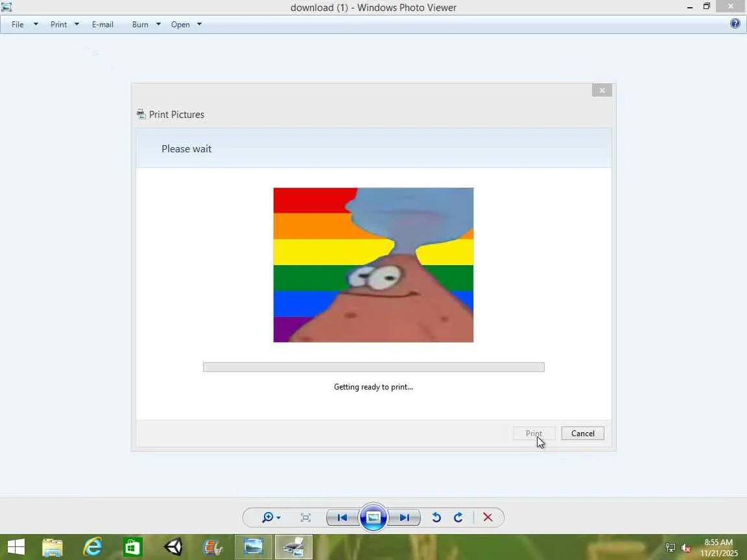Minimize the Photo Viewer window
Image resolution: width=747 pixels, height=560 pixels.
click(689, 7)
